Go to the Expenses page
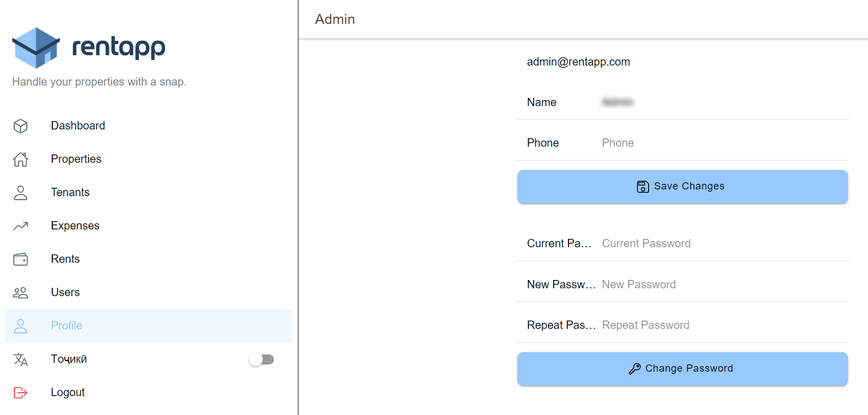This screenshot has width=868, height=415. 75,226
